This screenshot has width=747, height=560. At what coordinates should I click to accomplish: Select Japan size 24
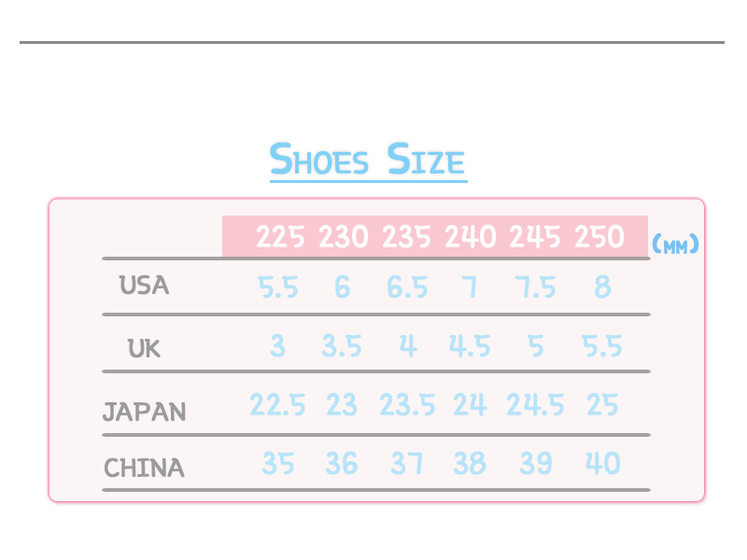[470, 405]
